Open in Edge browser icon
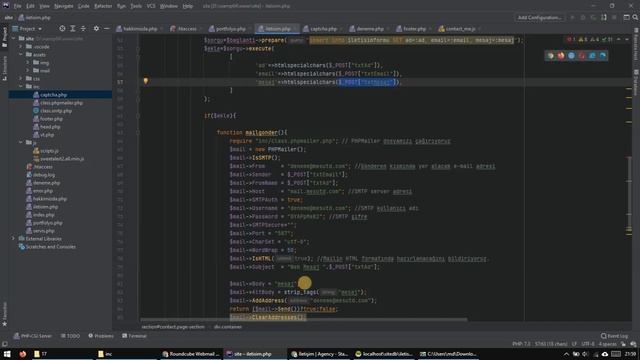Screen dimensions: 640x360 [x=602, y=56]
